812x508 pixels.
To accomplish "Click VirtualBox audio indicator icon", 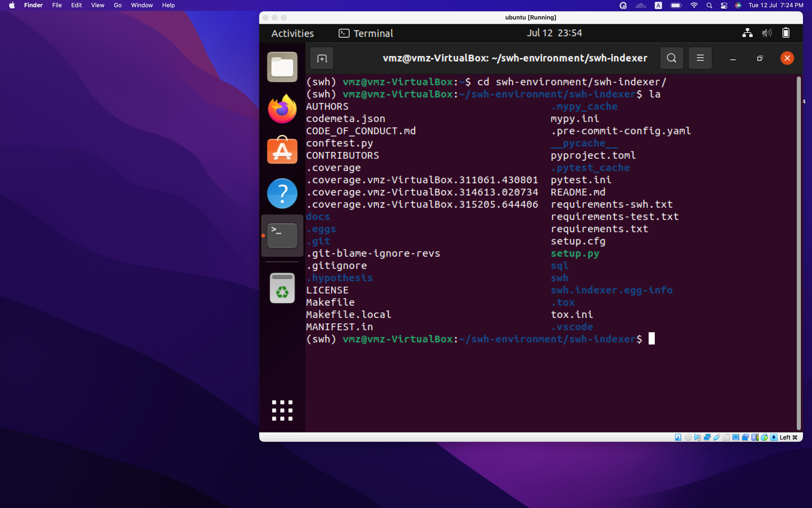I will tap(698, 437).
